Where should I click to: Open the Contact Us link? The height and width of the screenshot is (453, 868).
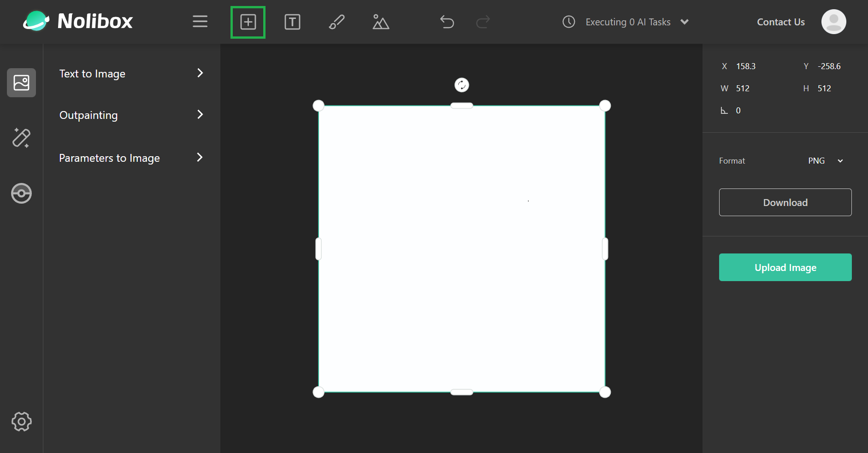(780, 22)
